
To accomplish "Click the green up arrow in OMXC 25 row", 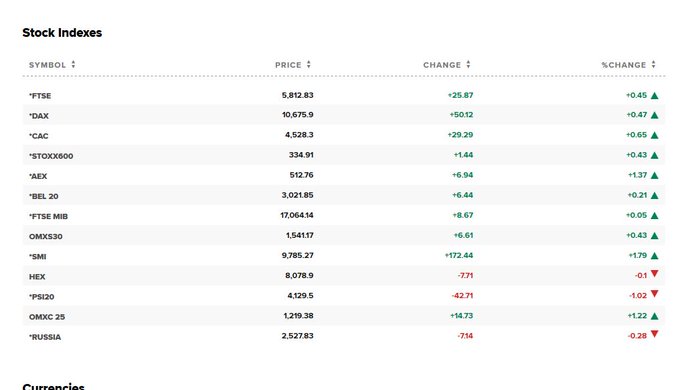I will [x=654, y=316].
